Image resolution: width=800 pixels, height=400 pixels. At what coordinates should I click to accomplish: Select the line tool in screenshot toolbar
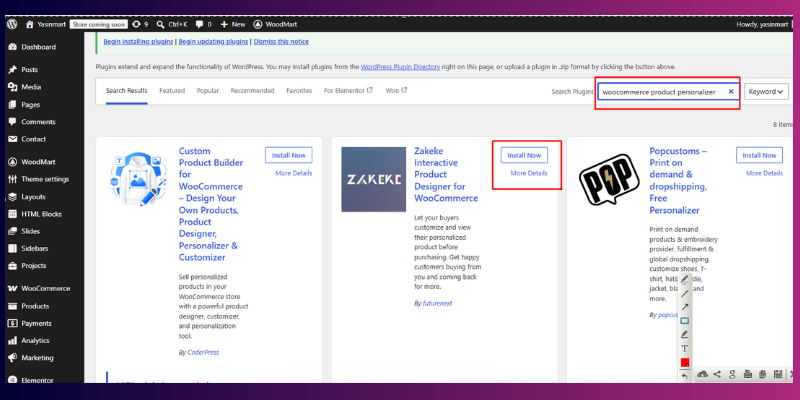coord(685,293)
